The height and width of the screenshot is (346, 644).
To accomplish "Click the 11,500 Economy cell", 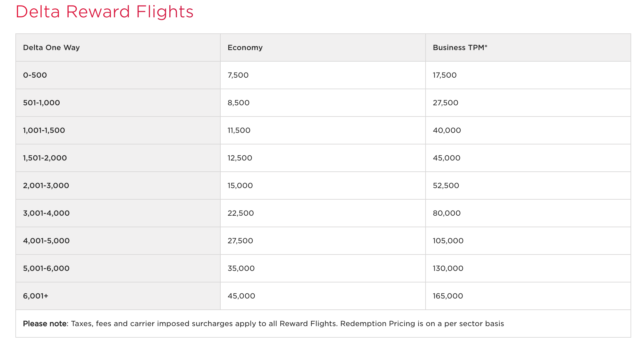I will 239,130.
